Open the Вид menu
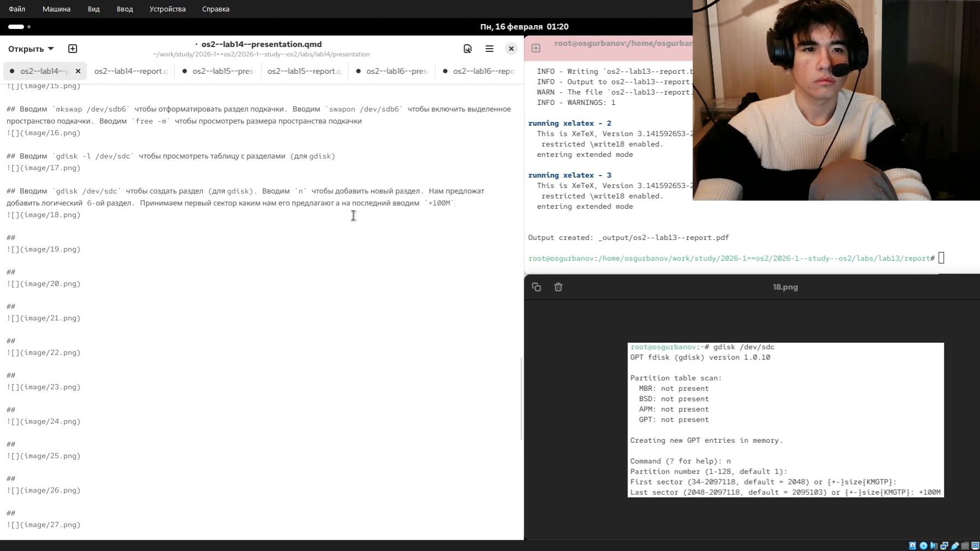This screenshot has width=980, height=551. tap(93, 9)
